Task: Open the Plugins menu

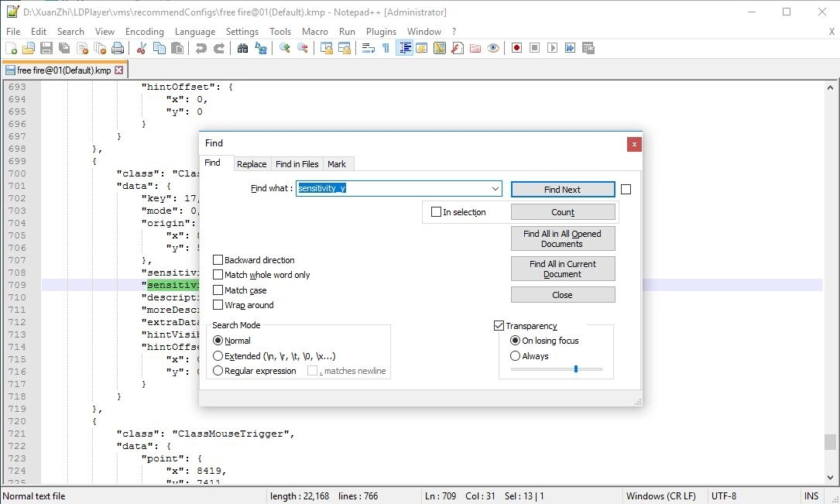Action: [x=381, y=32]
